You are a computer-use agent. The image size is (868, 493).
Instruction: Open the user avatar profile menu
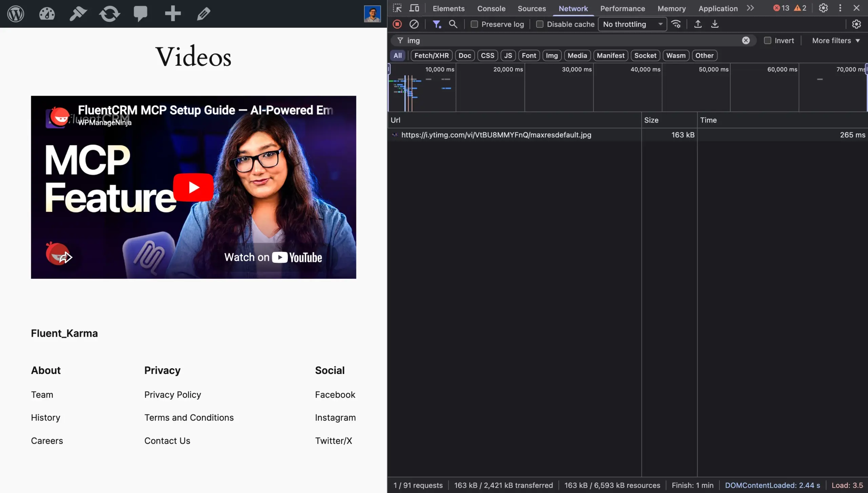372,14
